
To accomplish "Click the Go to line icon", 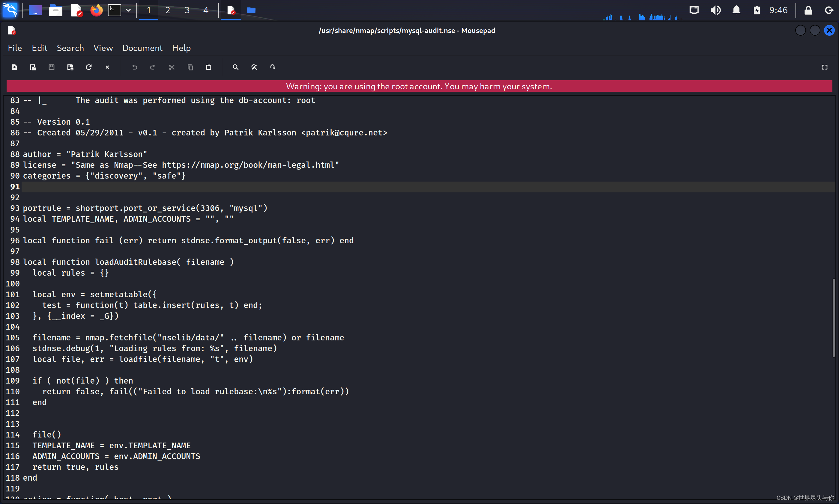I will (273, 67).
